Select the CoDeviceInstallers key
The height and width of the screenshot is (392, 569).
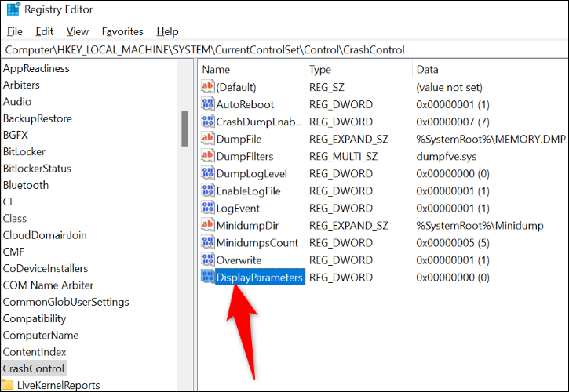coord(46,268)
